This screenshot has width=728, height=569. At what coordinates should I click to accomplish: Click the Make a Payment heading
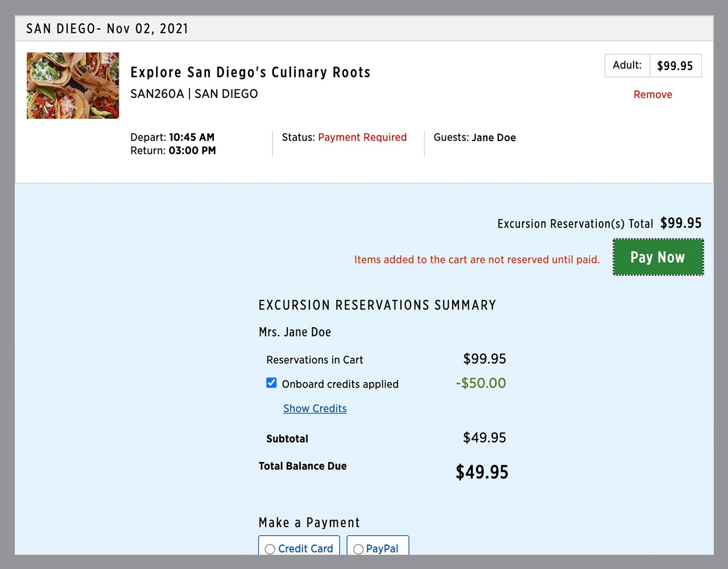point(309,522)
